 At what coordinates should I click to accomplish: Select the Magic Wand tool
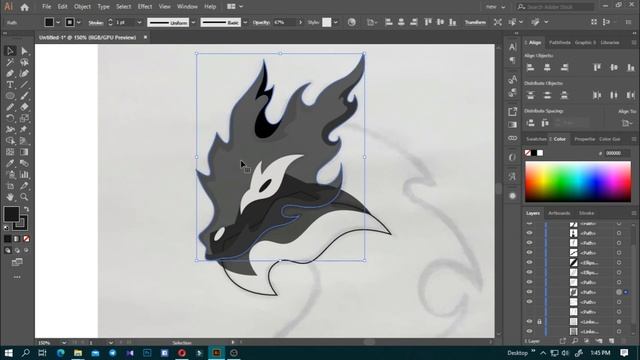10,62
